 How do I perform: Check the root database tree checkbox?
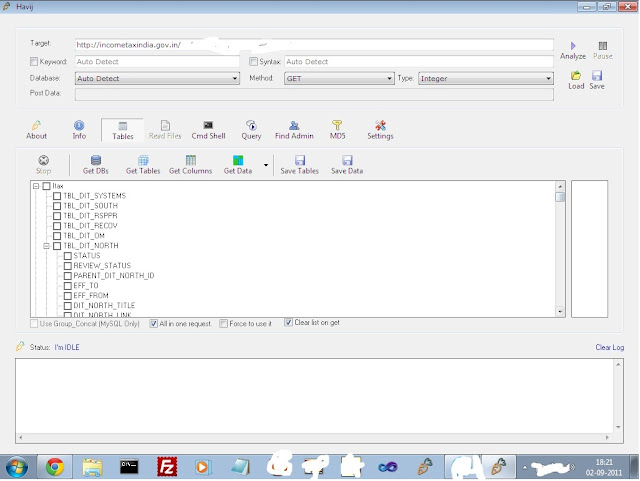click(x=47, y=186)
